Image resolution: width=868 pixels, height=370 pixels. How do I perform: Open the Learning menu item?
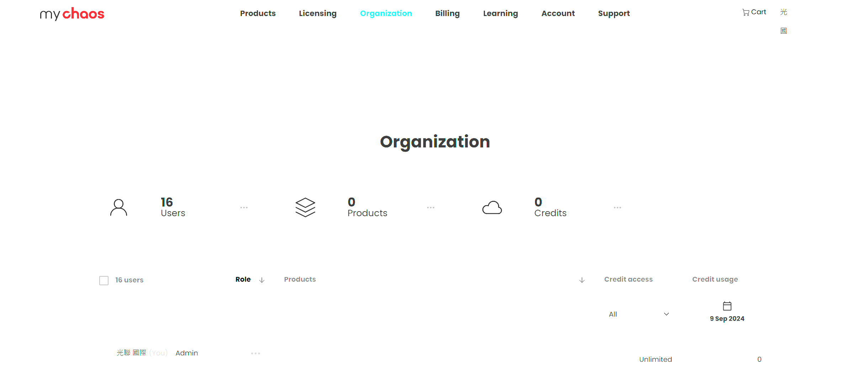pos(501,14)
